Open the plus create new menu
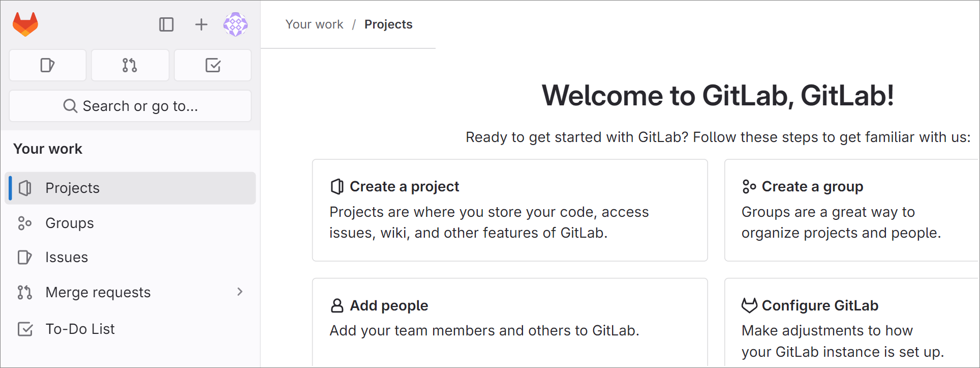The width and height of the screenshot is (980, 368). [x=201, y=24]
